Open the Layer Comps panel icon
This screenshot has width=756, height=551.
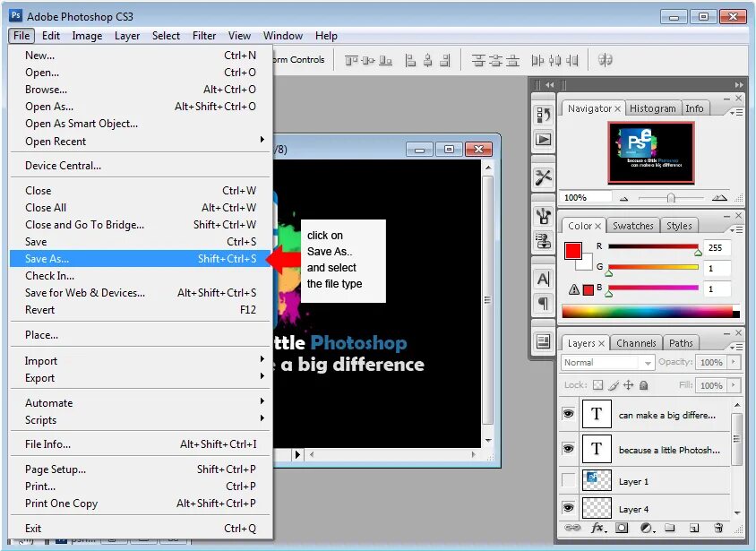[x=544, y=341]
